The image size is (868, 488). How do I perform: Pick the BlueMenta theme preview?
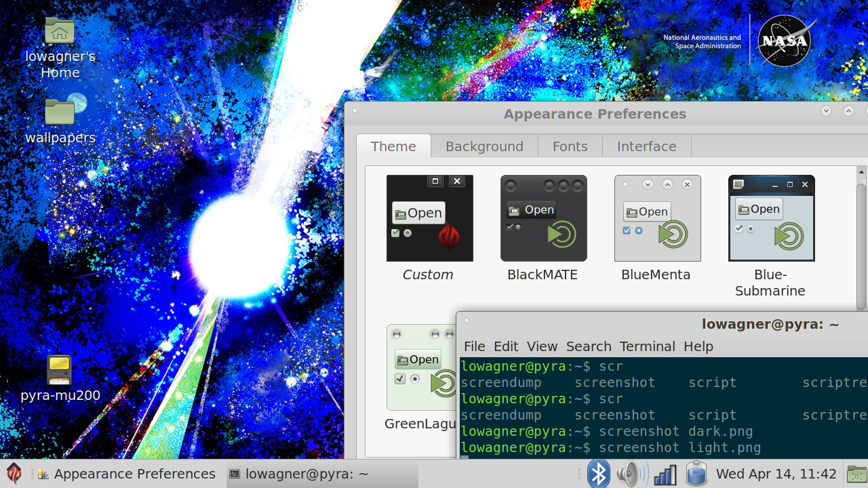click(657, 218)
